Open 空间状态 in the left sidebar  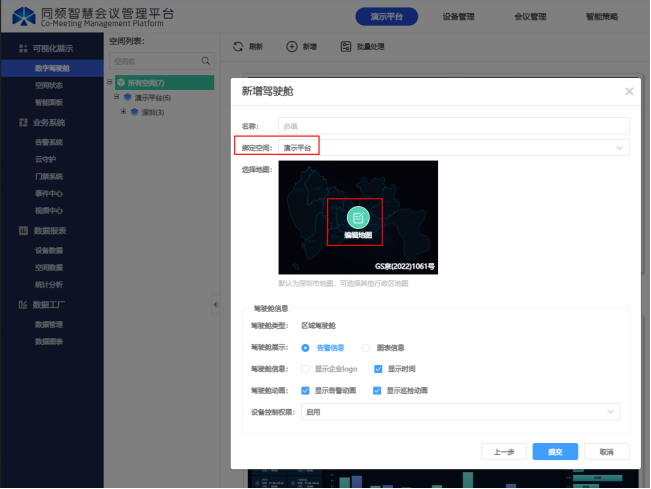[49, 85]
